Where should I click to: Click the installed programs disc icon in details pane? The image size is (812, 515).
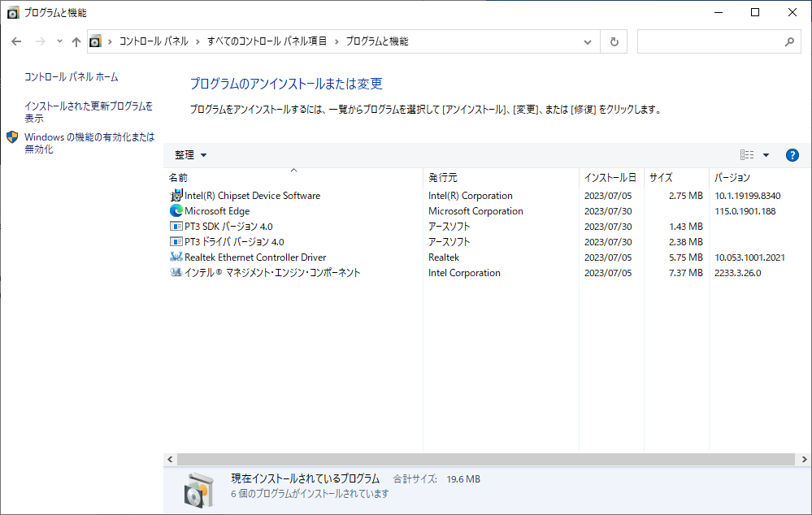tap(199, 490)
